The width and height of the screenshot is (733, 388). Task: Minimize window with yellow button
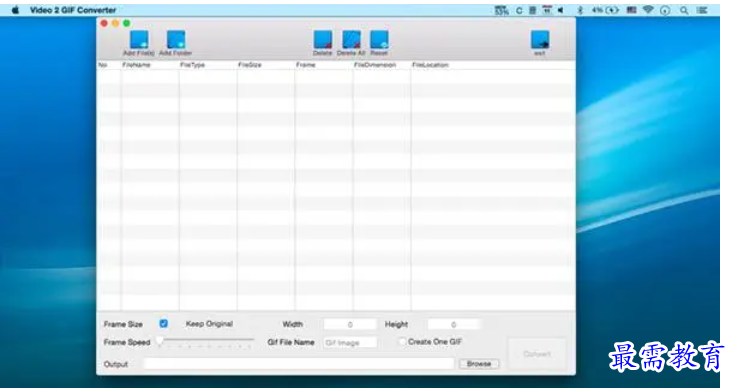pos(115,23)
